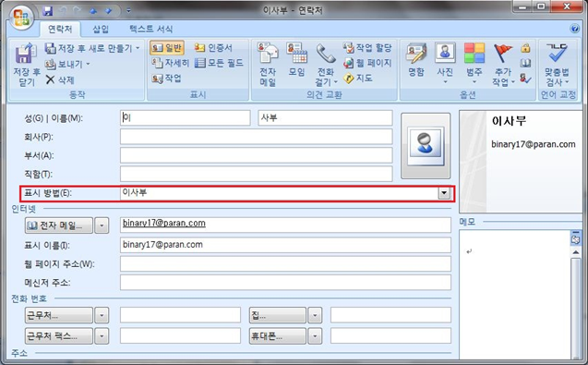
Task: Click the 집... phone button
Action: (278, 315)
